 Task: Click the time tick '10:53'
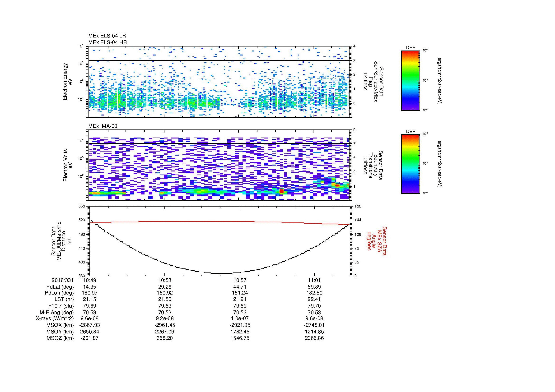click(x=165, y=280)
